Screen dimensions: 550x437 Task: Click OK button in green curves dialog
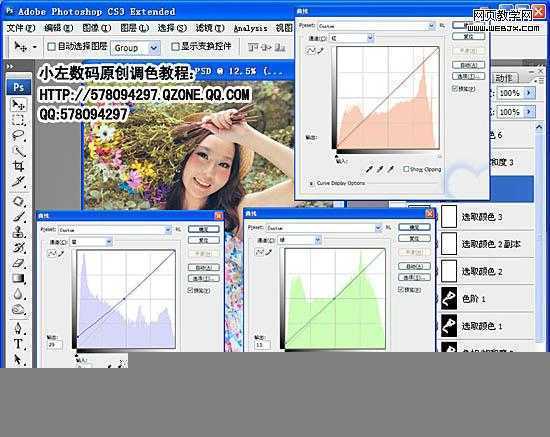pyautogui.click(x=414, y=227)
